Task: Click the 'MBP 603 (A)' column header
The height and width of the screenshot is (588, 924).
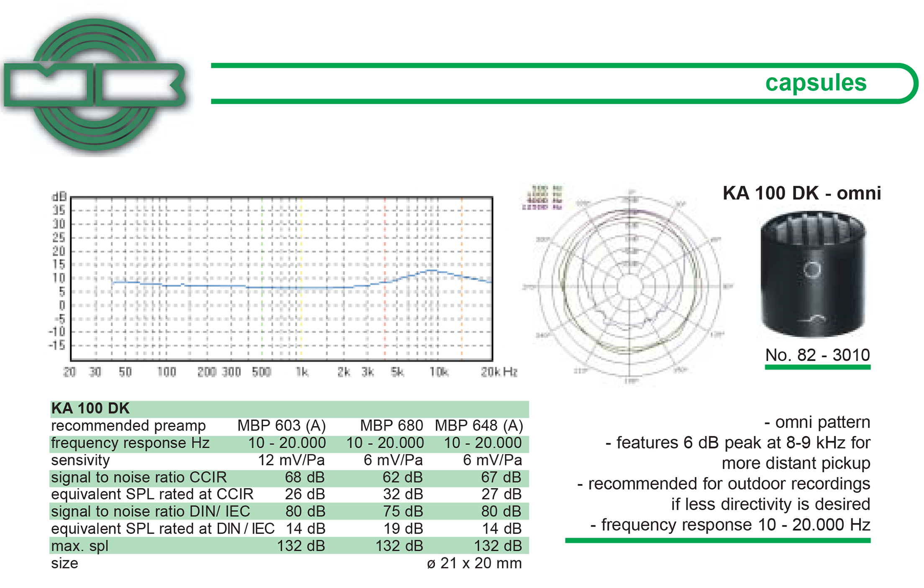Action: tap(282, 426)
